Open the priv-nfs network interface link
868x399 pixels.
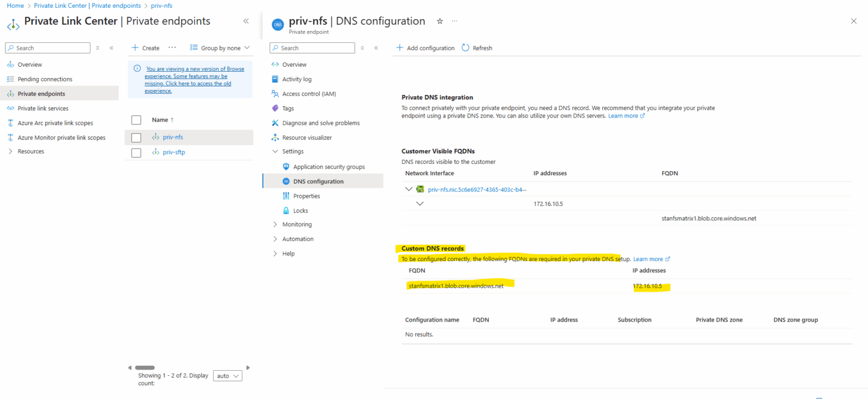477,189
